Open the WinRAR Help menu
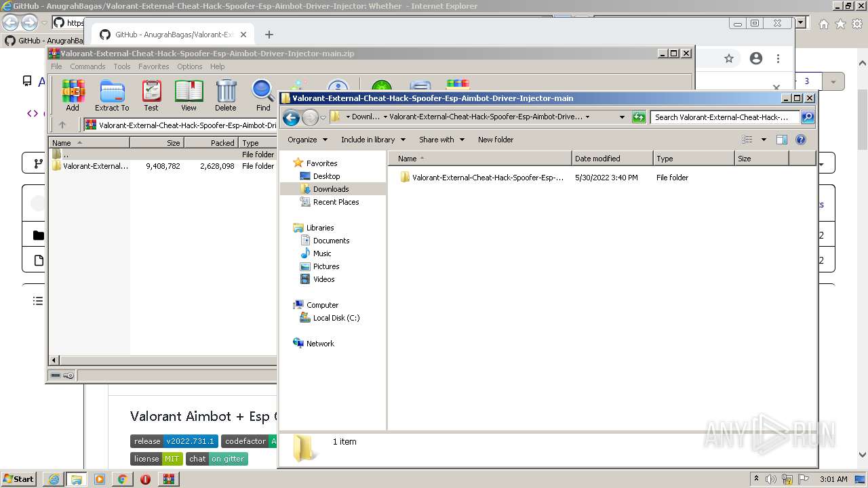 coord(217,66)
